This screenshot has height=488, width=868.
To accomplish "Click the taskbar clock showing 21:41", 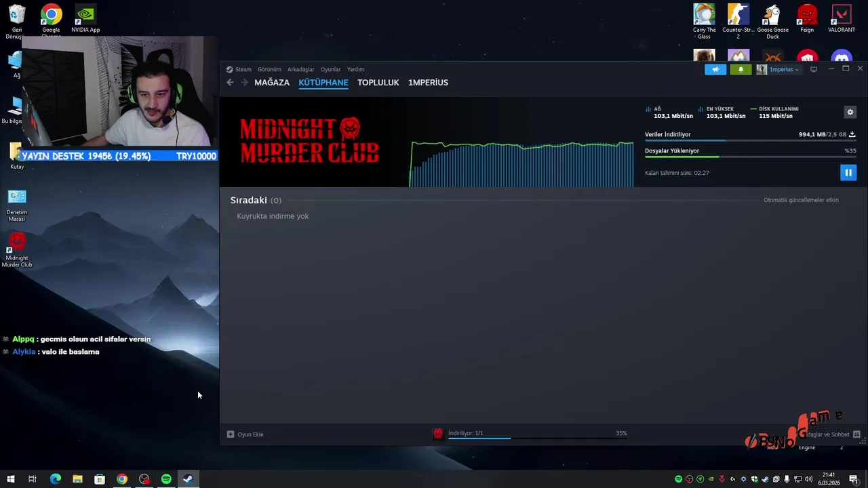I will (x=828, y=479).
